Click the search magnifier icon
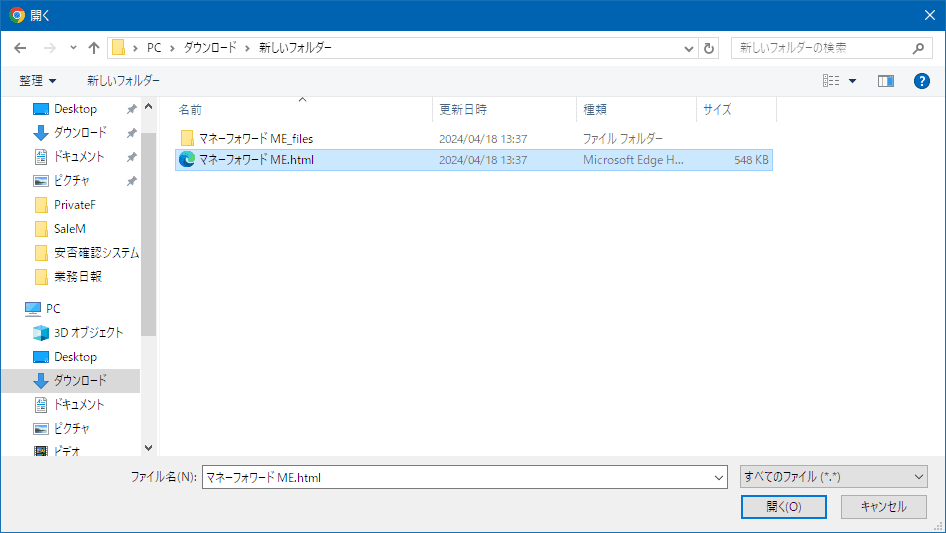Screen dimensions: 946x533 (x=919, y=48)
